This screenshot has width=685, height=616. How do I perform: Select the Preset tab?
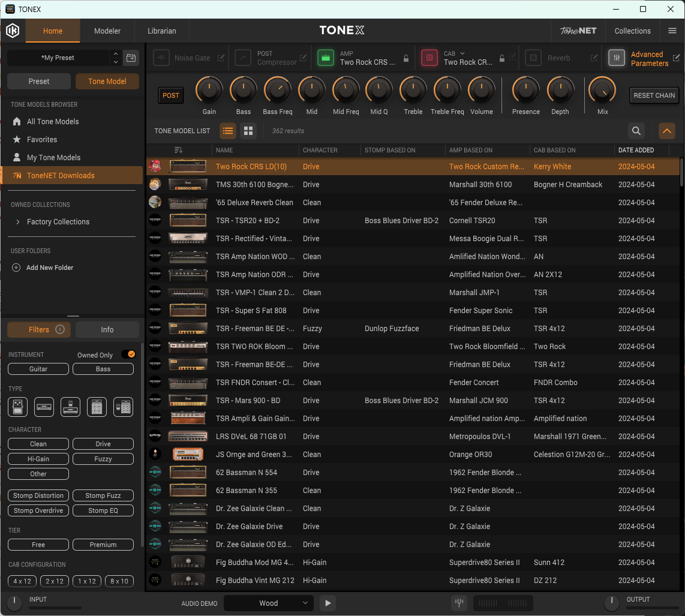pos(39,81)
